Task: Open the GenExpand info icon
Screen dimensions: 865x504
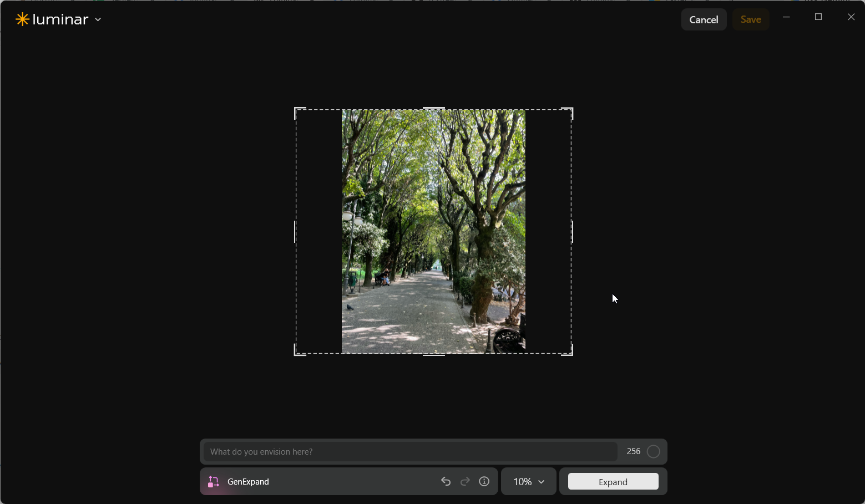Action: pos(484,481)
